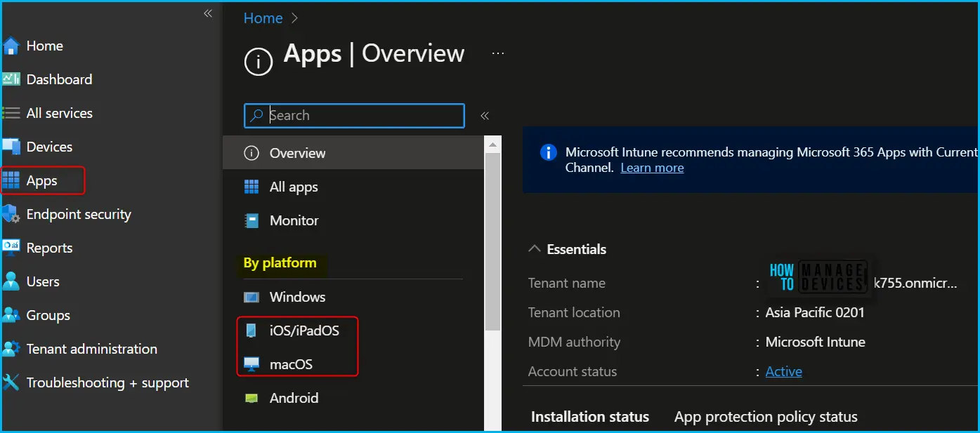Screen dimensions: 980x433
Task: Open Home in the sidebar
Action: point(44,46)
